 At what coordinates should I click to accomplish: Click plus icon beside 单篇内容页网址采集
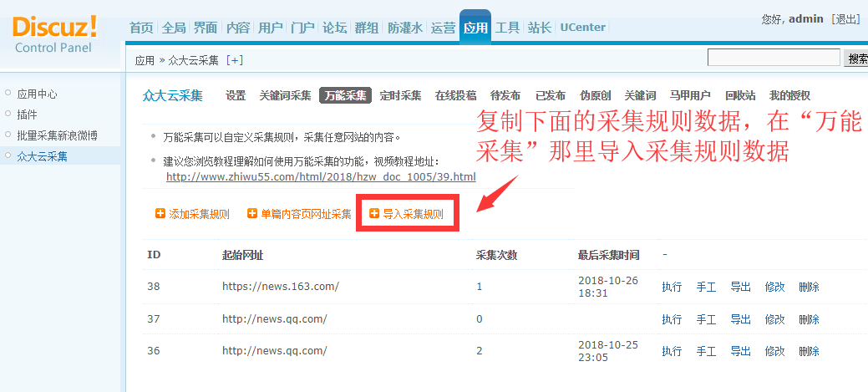(x=252, y=214)
